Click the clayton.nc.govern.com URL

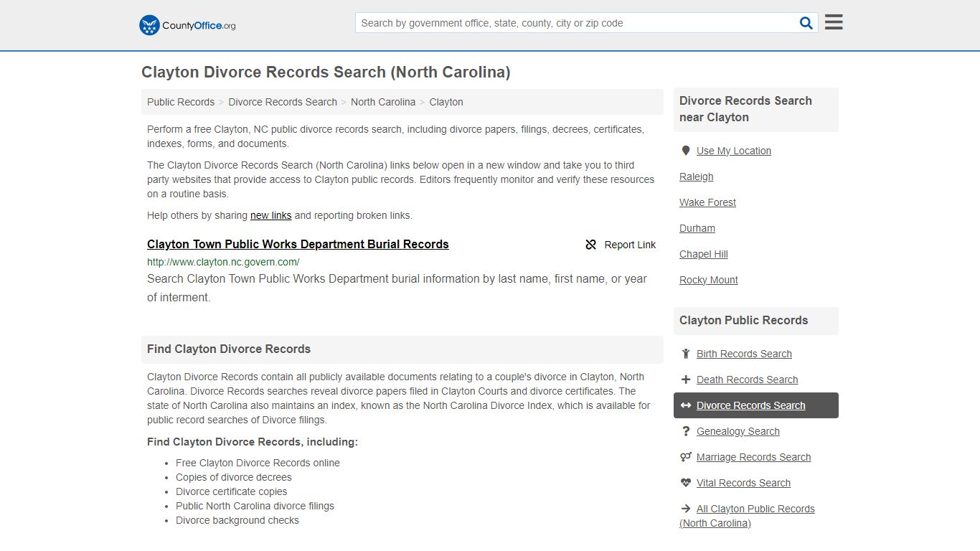coord(223,262)
